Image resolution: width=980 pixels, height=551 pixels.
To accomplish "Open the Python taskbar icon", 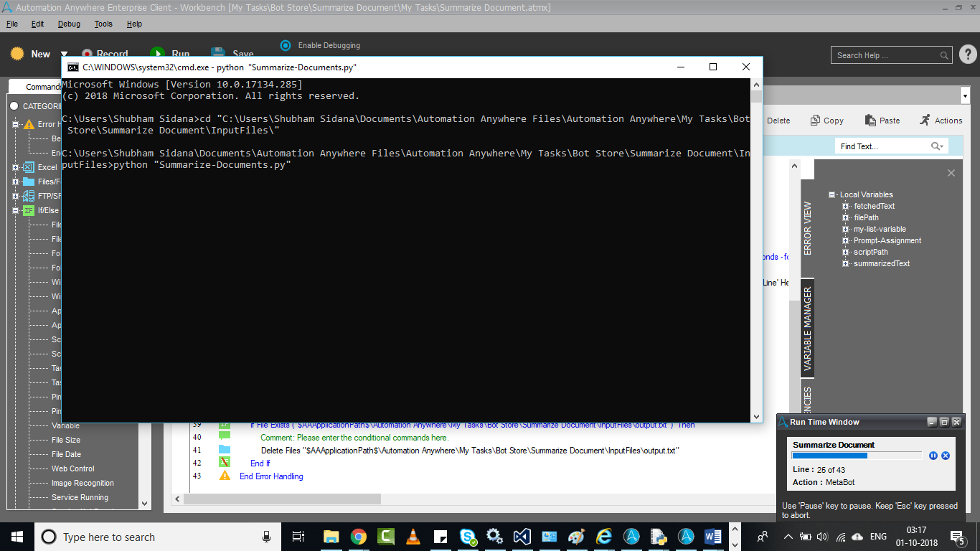I will [659, 537].
